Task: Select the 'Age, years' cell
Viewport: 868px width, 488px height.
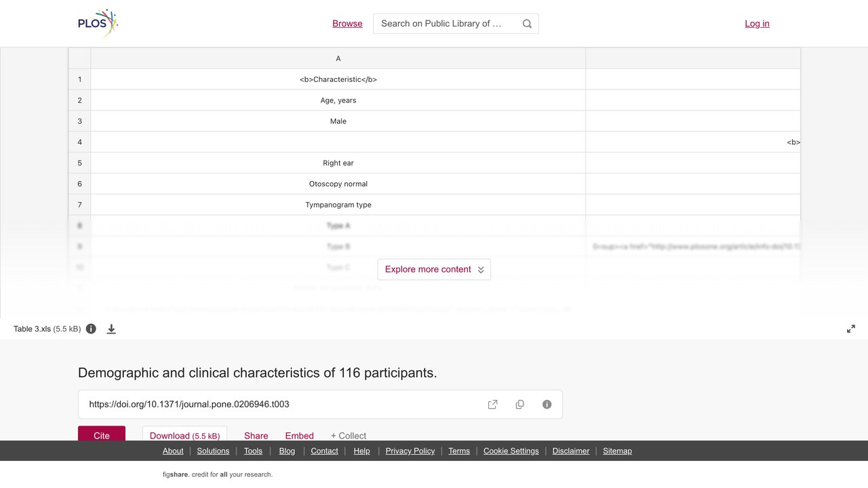Action: tap(338, 100)
